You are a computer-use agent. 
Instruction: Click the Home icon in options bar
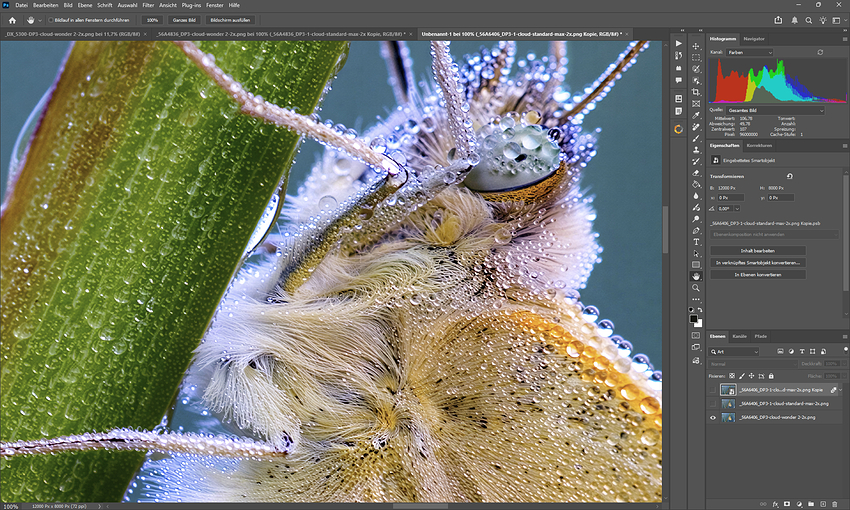point(12,20)
